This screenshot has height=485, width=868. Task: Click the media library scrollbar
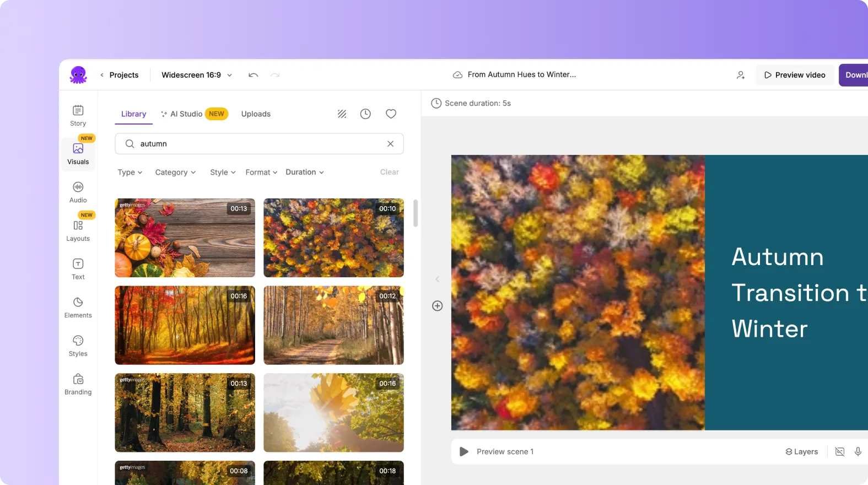point(416,213)
